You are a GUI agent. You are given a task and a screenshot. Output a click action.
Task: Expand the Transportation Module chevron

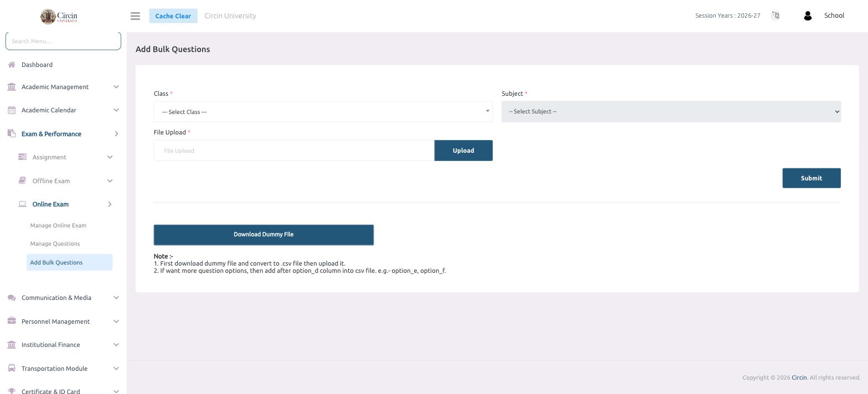click(x=116, y=369)
